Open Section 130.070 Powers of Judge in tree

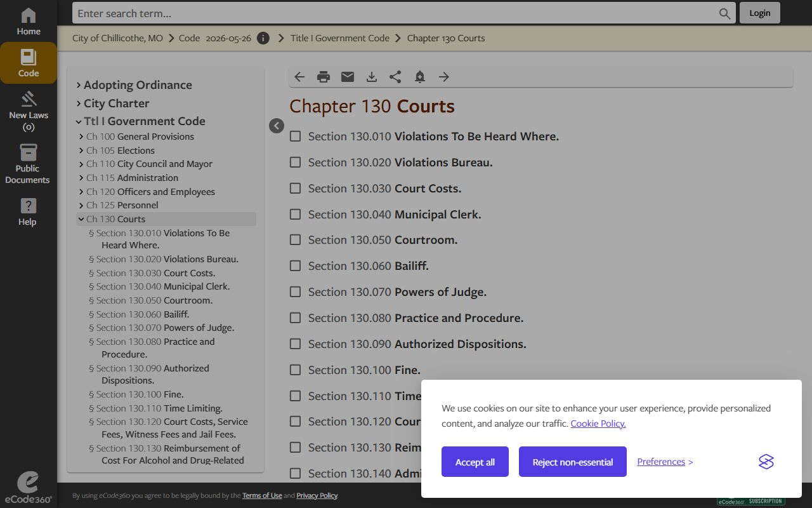162,328
